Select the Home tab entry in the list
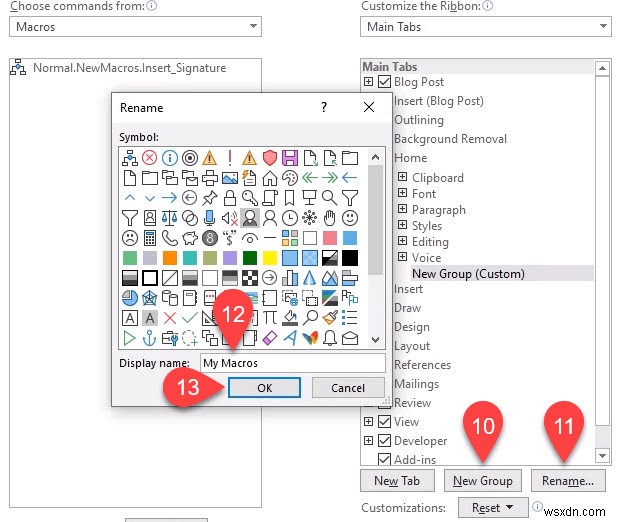The image size is (617, 522). 411,158
